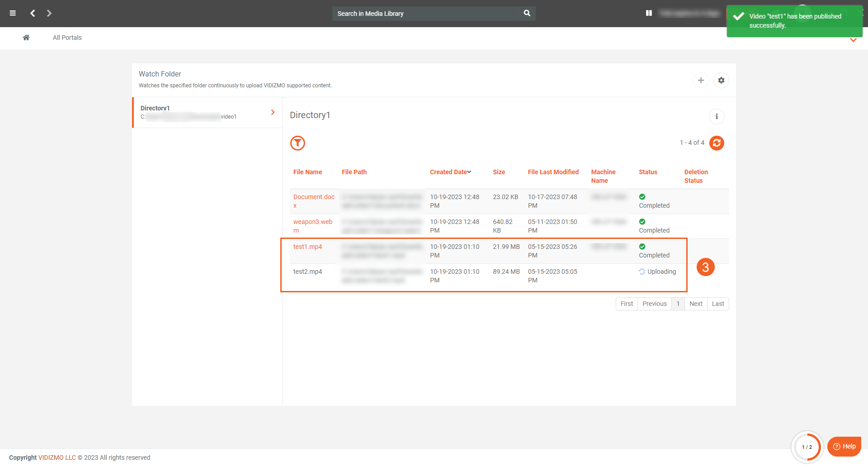Jump to Last page
Viewport: 868px width, 467px height.
click(x=718, y=304)
